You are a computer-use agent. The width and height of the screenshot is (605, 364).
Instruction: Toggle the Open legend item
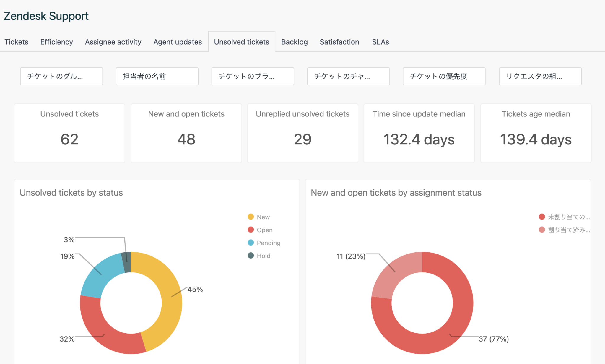click(x=260, y=230)
